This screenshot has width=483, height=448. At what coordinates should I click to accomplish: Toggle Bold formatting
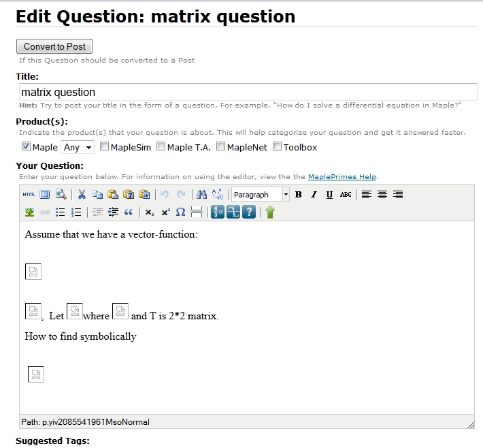[298, 195]
